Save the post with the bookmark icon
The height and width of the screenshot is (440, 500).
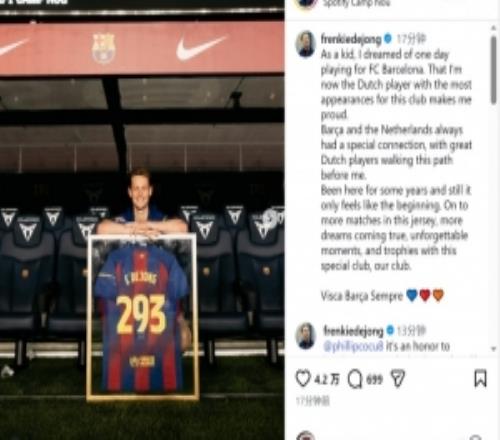click(480, 379)
